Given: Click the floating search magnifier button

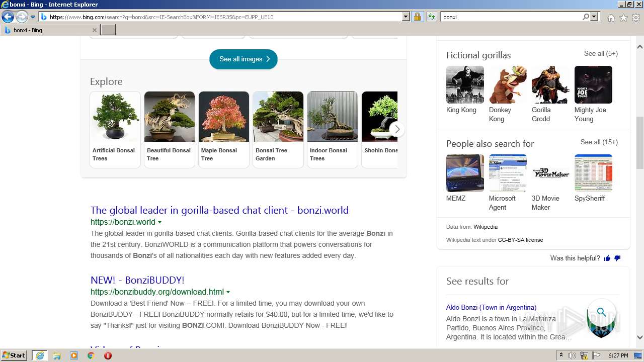Looking at the screenshot, I should [601, 312].
